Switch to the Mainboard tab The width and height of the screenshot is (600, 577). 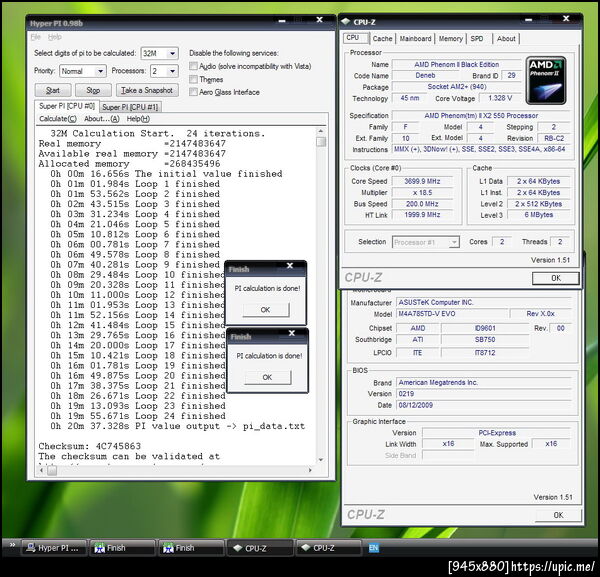(x=416, y=39)
